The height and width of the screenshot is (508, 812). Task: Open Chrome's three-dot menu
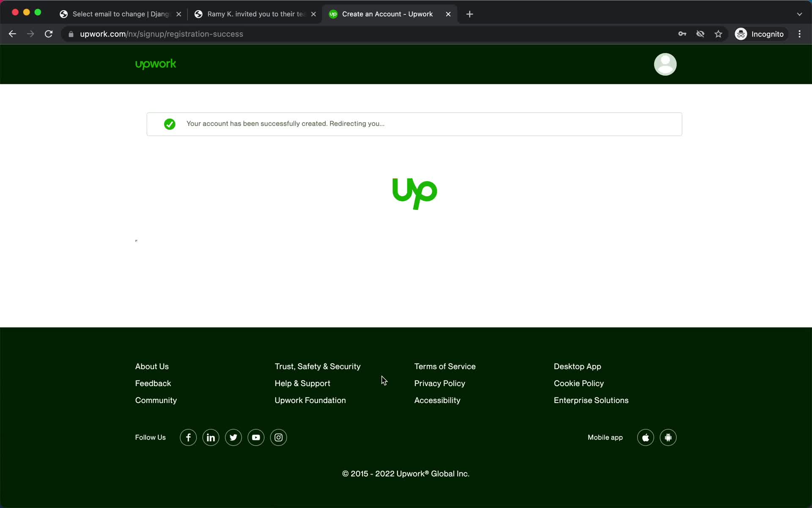pyautogui.click(x=799, y=34)
